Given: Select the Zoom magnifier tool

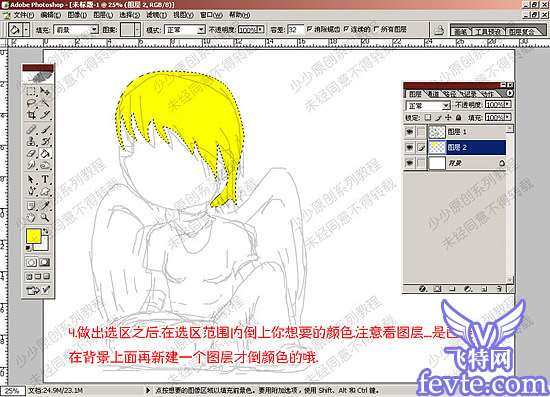Looking at the screenshot, I should 45,218.
